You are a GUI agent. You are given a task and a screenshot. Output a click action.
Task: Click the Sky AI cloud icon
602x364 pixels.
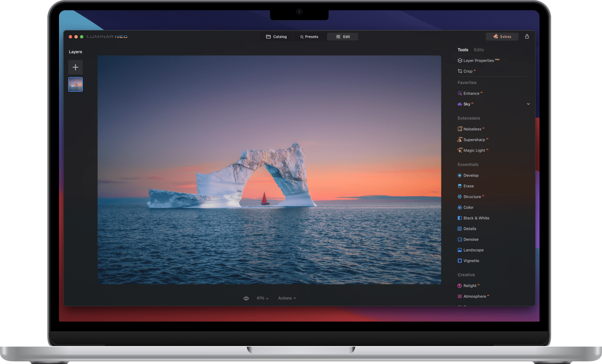point(460,104)
